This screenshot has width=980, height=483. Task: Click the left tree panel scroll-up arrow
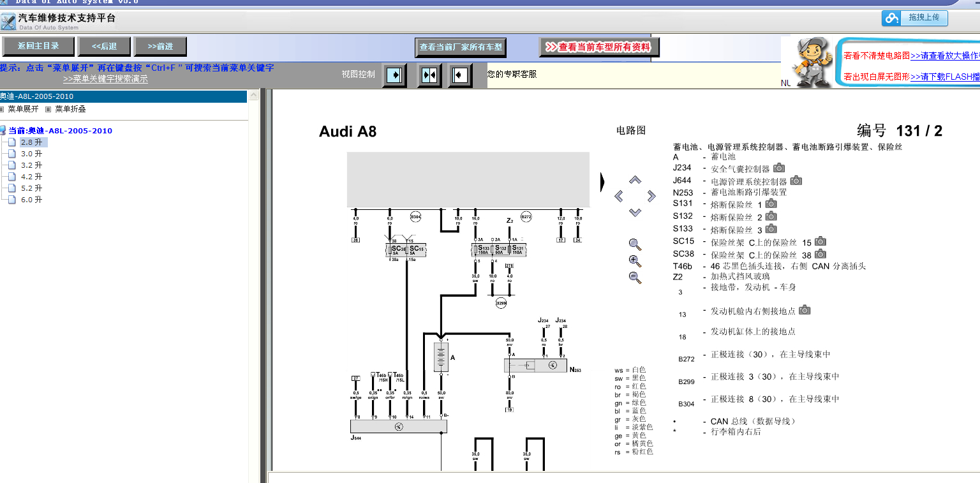pos(253,96)
